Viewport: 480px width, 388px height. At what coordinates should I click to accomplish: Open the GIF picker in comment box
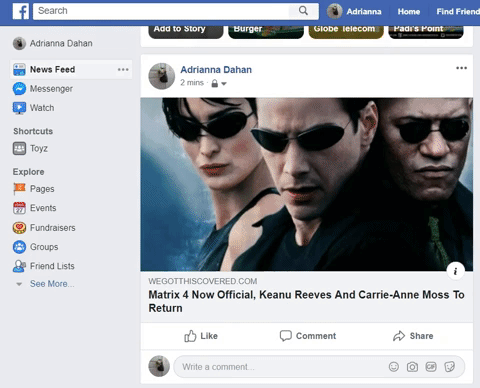click(431, 367)
